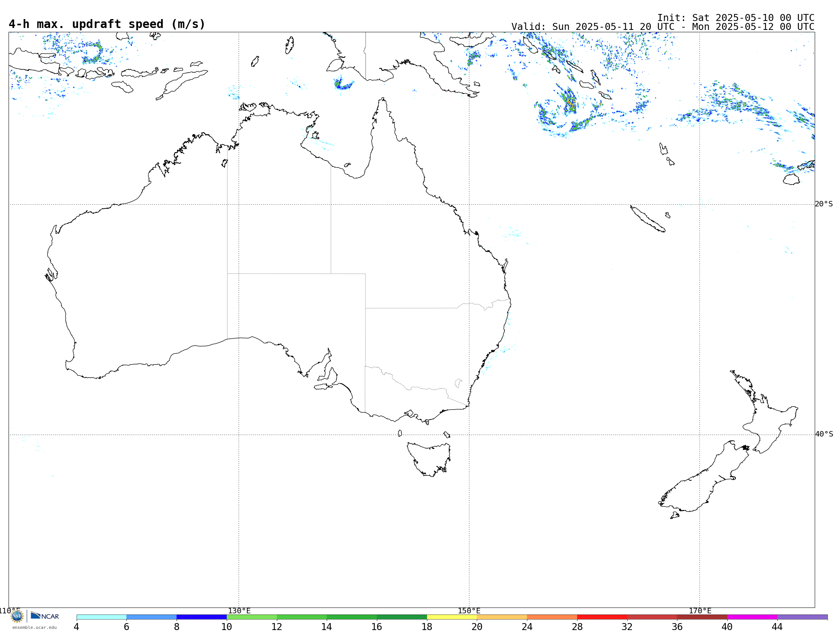Click the ensemble.ucar.edu text
The height and width of the screenshot is (632, 840).
pos(34,627)
